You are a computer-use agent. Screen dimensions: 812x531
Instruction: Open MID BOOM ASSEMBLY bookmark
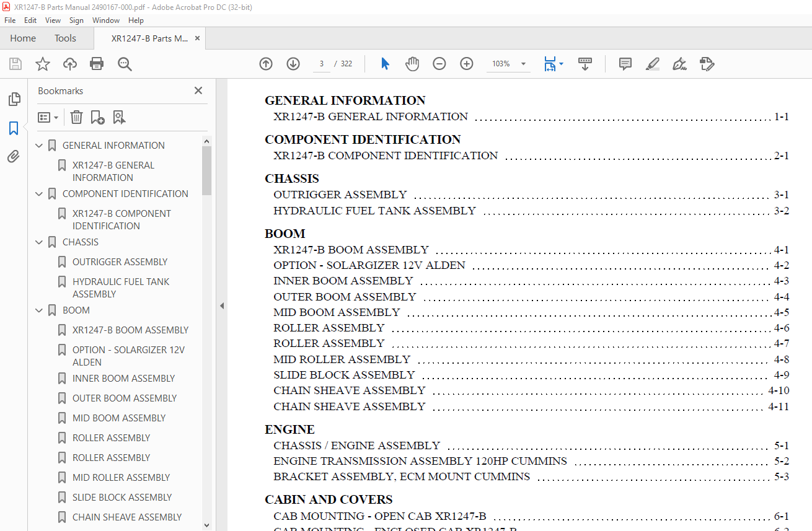[x=119, y=418]
